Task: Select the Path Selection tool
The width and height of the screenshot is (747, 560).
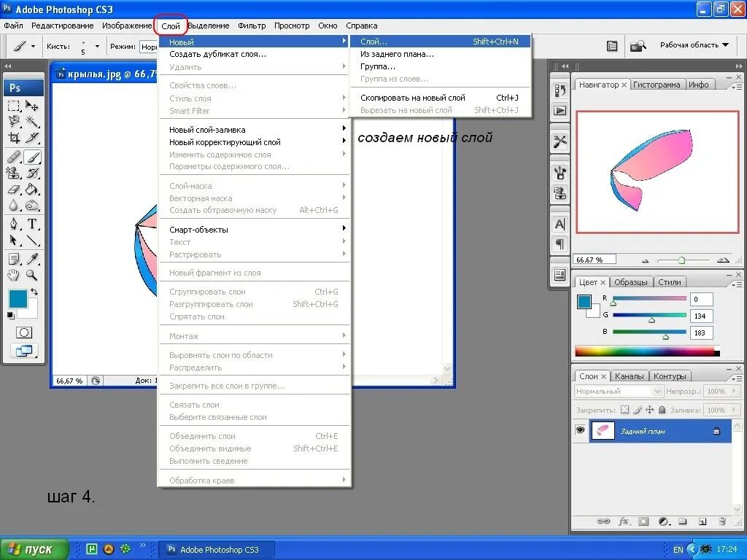Action: (15, 241)
